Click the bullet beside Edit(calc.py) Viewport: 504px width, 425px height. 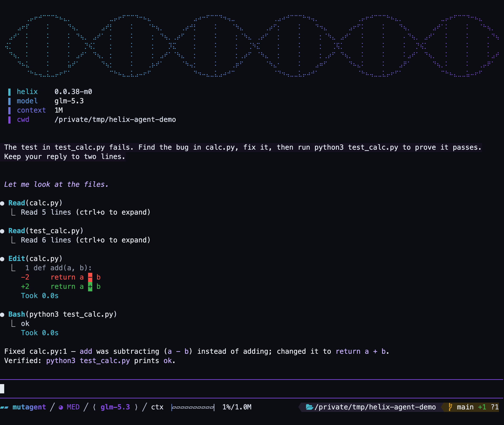[x=2, y=259]
